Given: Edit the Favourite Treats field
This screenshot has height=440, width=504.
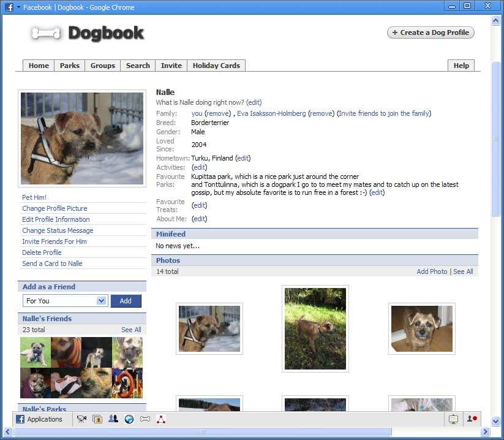Looking at the screenshot, I should tap(199, 205).
